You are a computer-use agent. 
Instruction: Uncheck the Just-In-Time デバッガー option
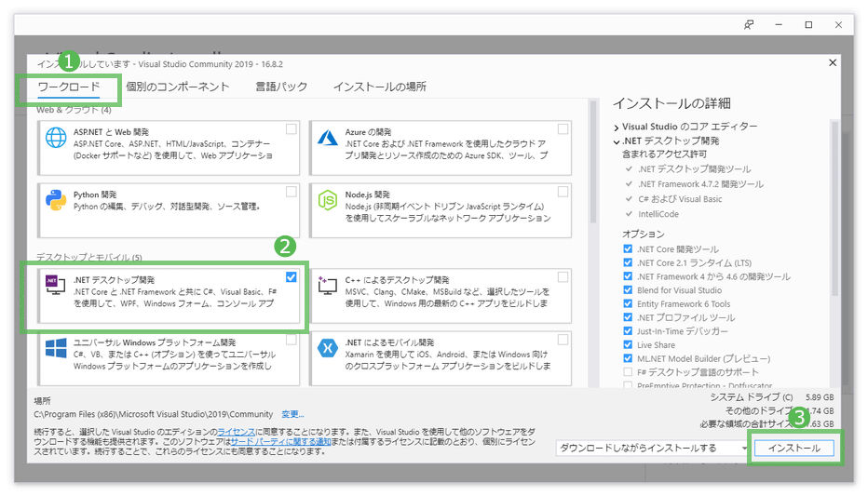[628, 330]
